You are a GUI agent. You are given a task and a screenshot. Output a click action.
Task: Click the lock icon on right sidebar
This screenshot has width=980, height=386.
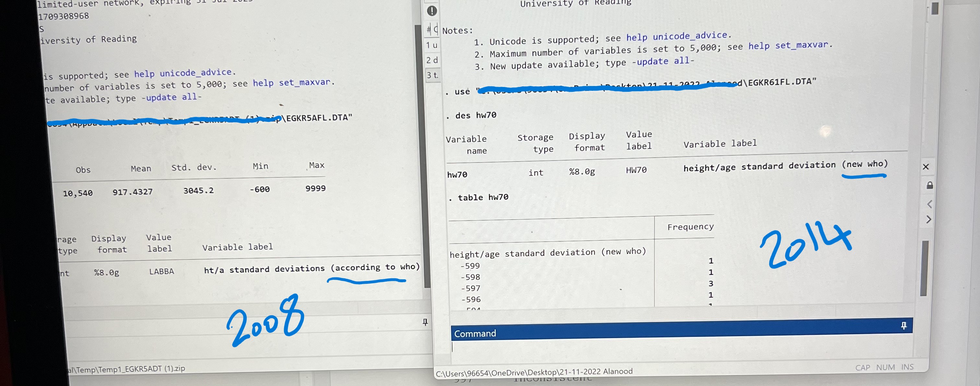coord(929,186)
